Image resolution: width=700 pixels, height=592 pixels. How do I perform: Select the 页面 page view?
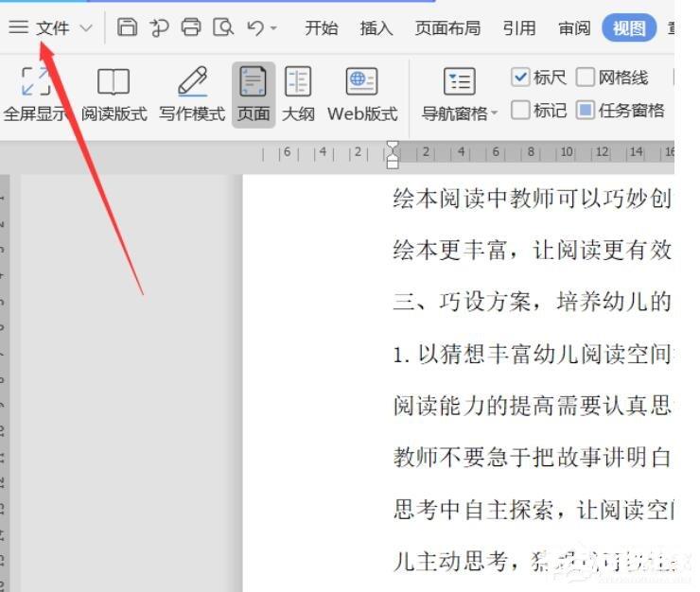(254, 95)
